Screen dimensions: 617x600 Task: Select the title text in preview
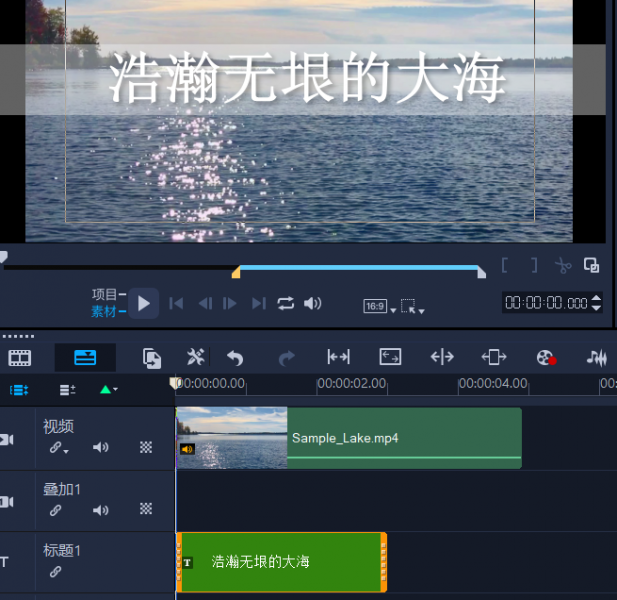pos(307,78)
